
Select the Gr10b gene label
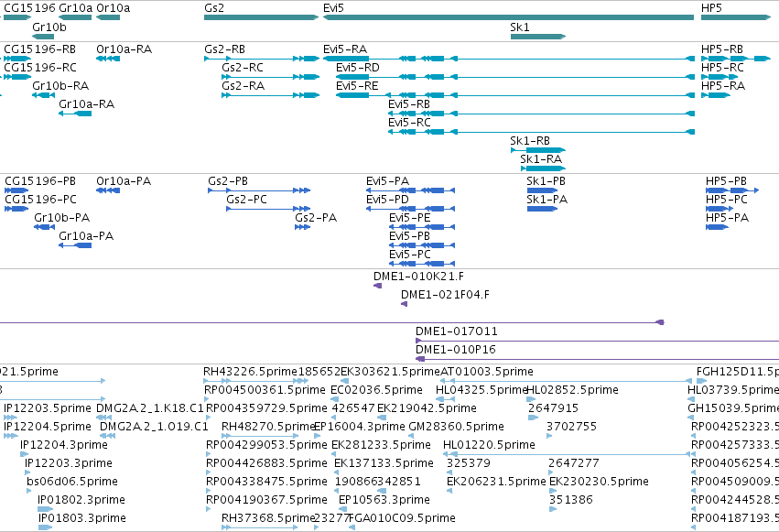tap(49, 27)
